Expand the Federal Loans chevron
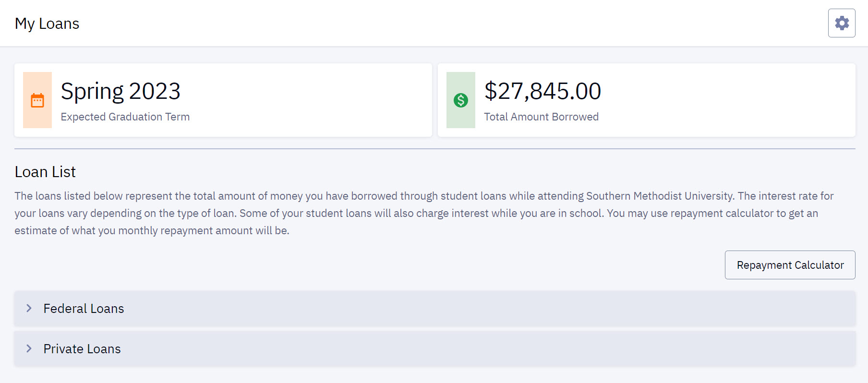The width and height of the screenshot is (868, 383). [29, 308]
